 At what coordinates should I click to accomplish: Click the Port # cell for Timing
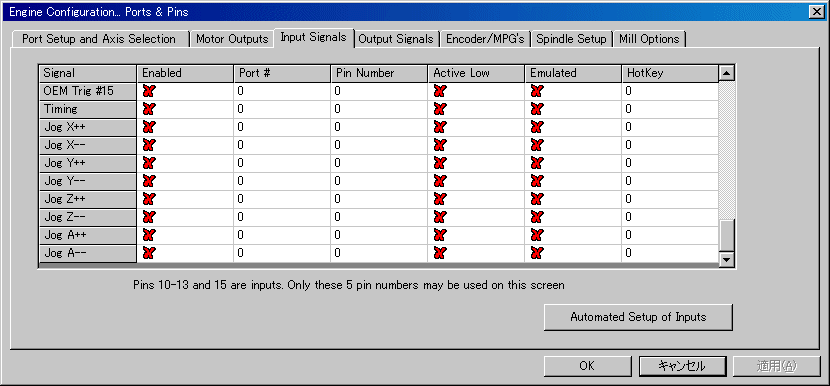(282, 109)
